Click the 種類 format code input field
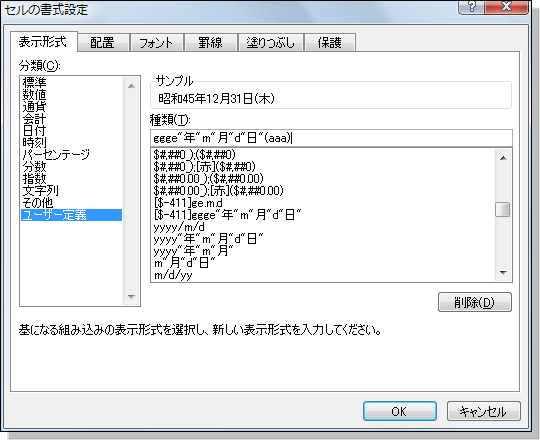 pos(331,138)
